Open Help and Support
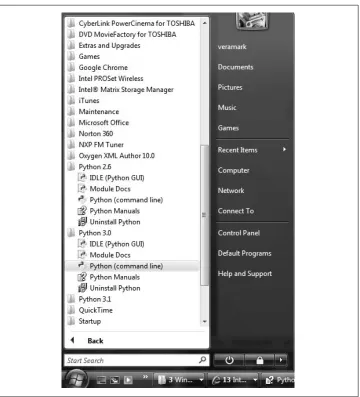The image size is (360, 397). pos(245,274)
